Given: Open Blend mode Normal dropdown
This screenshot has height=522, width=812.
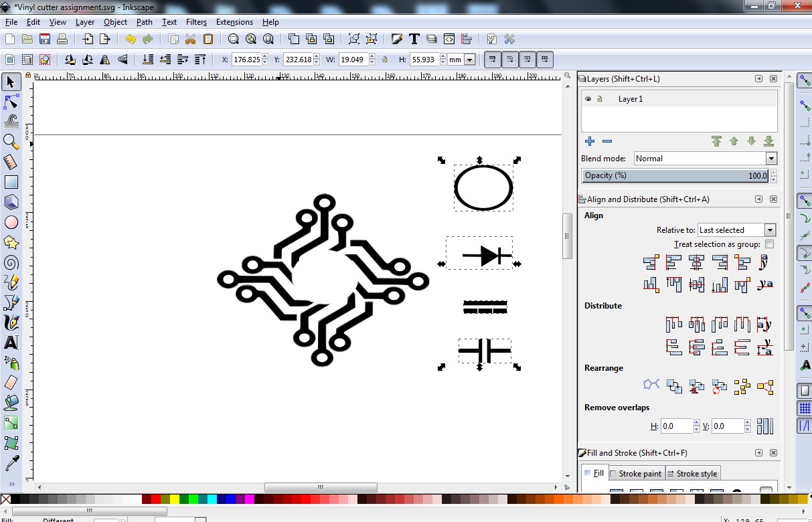Looking at the screenshot, I should tap(706, 159).
